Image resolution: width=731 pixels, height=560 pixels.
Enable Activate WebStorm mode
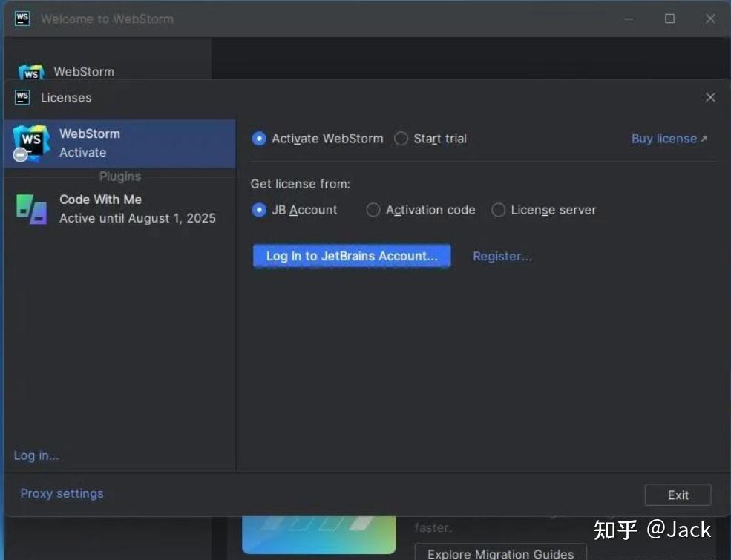click(x=259, y=139)
